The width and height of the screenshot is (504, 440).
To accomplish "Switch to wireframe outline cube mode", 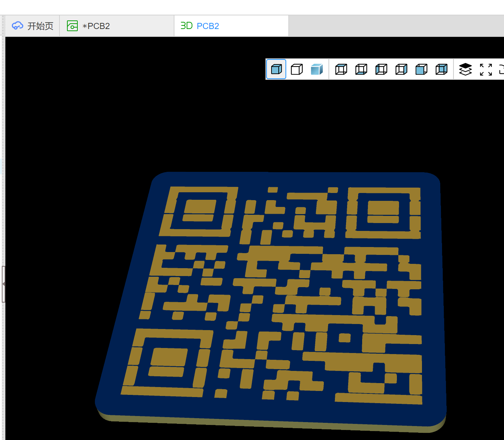I will click(x=297, y=69).
